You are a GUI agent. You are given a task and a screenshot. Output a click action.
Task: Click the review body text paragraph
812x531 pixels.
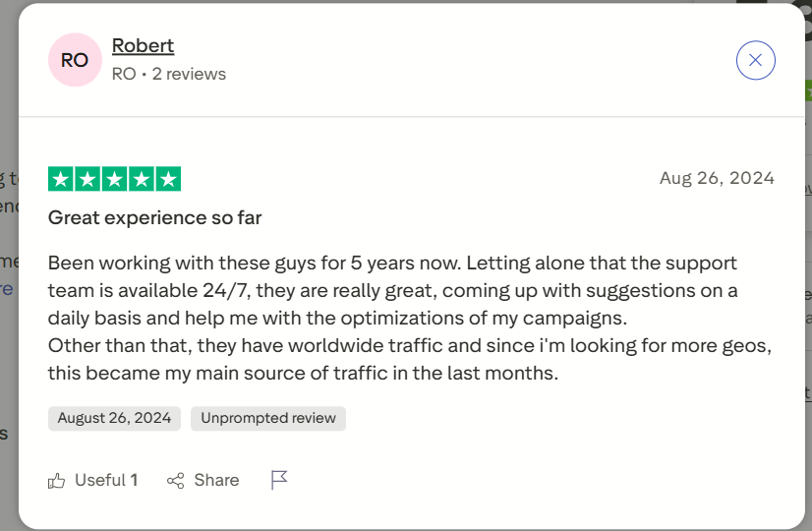393,319
